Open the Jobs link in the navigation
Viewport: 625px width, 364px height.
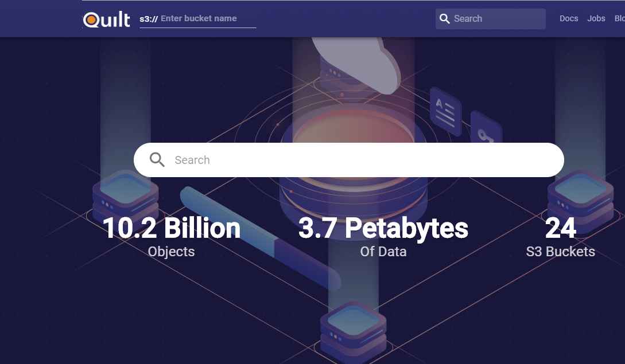coord(596,18)
